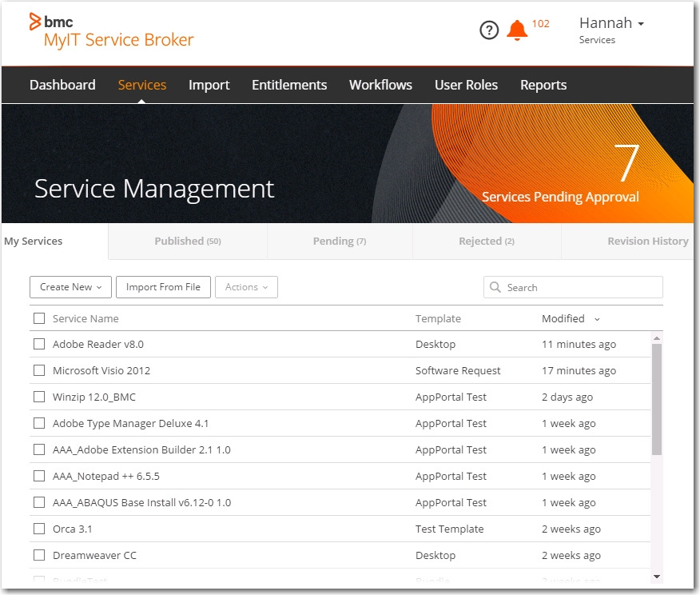The image size is (700, 595).
Task: Open the Hannah user menu
Action: [611, 23]
